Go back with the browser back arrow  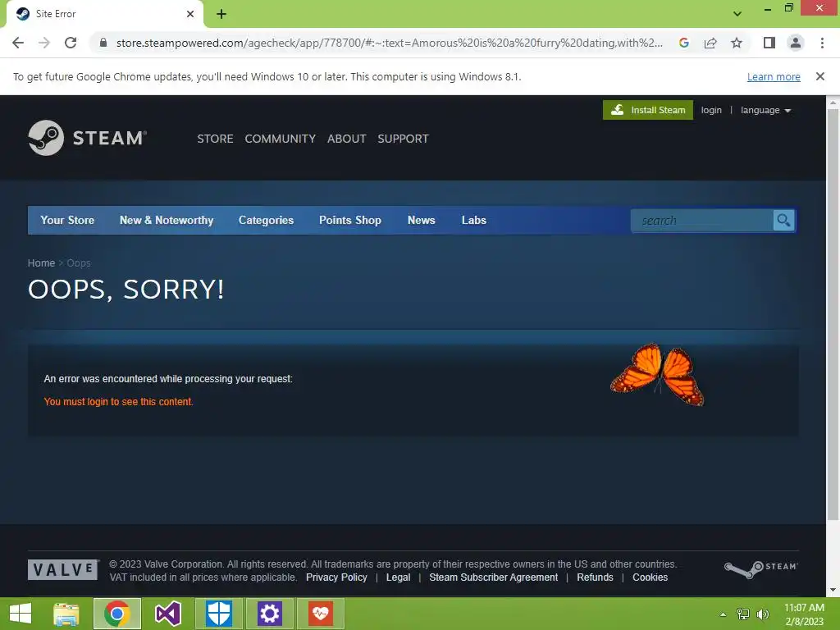(18, 43)
